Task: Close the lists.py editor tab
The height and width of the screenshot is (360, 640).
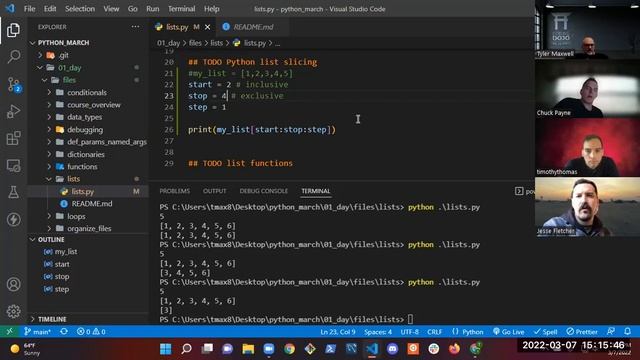Action: pos(207,27)
